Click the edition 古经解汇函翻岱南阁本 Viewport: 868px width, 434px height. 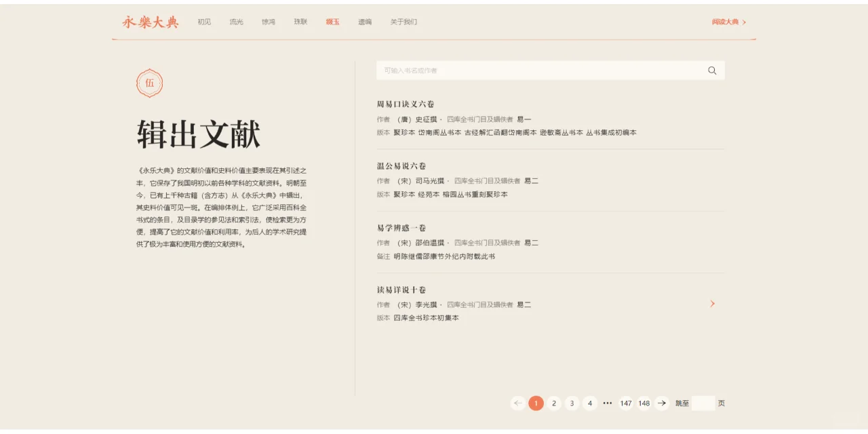(500, 133)
